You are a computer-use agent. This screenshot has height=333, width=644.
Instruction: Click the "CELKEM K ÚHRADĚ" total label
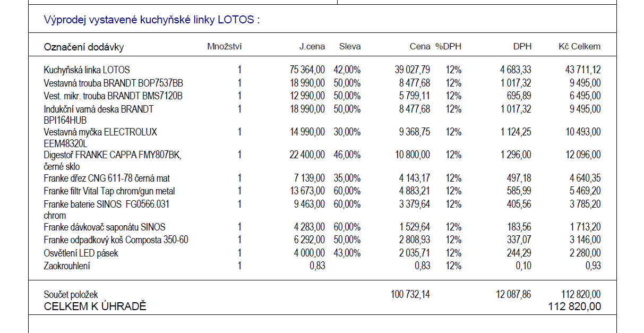click(x=95, y=306)
